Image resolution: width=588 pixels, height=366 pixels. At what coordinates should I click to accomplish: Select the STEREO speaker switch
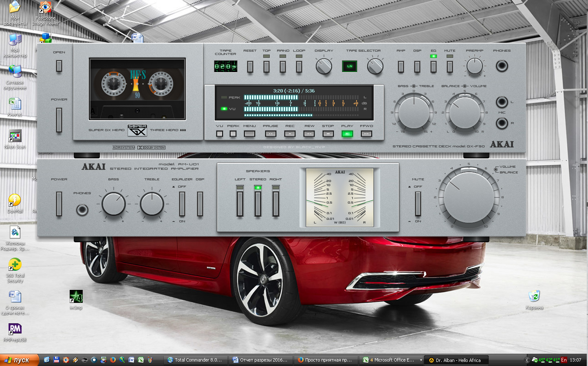tap(258, 204)
